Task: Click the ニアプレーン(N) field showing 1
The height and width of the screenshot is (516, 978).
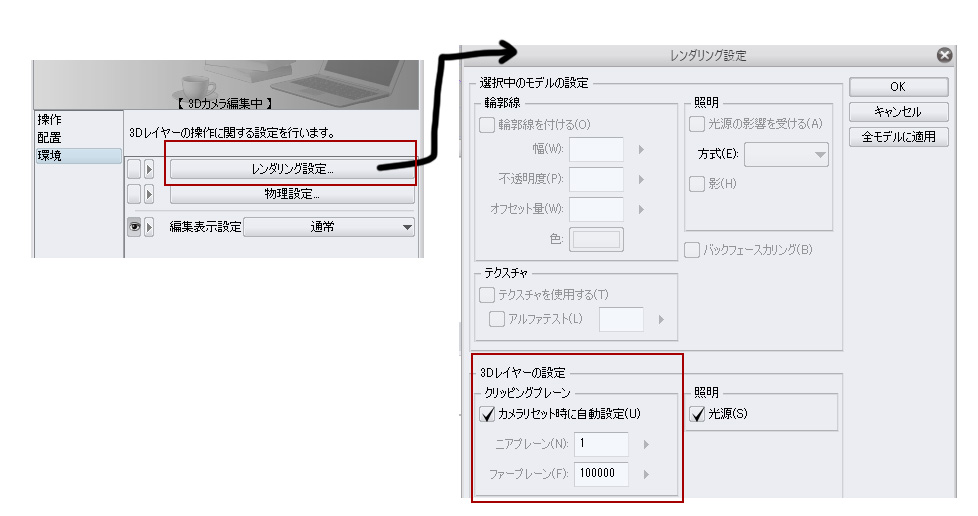Action: point(601,444)
